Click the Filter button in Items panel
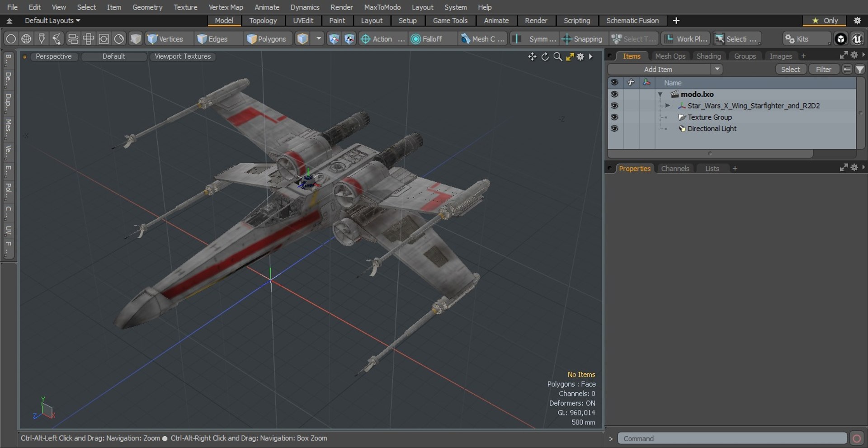 pyautogui.click(x=823, y=69)
